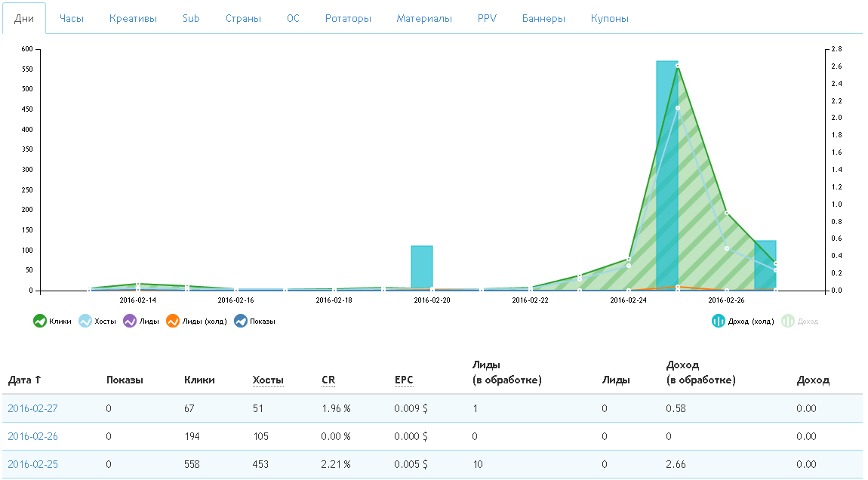Viewport: 868px width, 480px height.
Task: Open the Креативы tab
Action: (133, 18)
